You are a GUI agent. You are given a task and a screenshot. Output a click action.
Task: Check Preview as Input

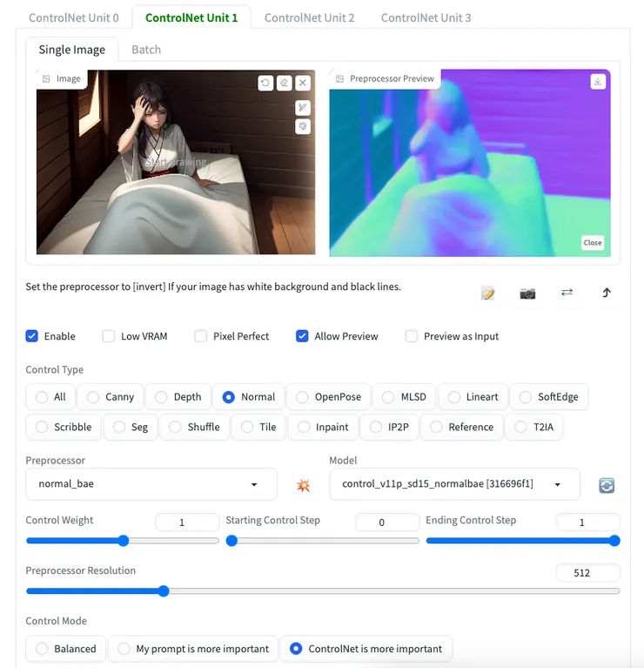pos(412,336)
